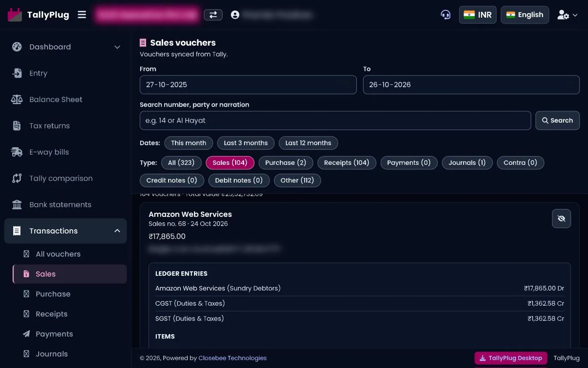Select type Credit notes (0)
This screenshot has width=588, height=368.
[171, 181]
